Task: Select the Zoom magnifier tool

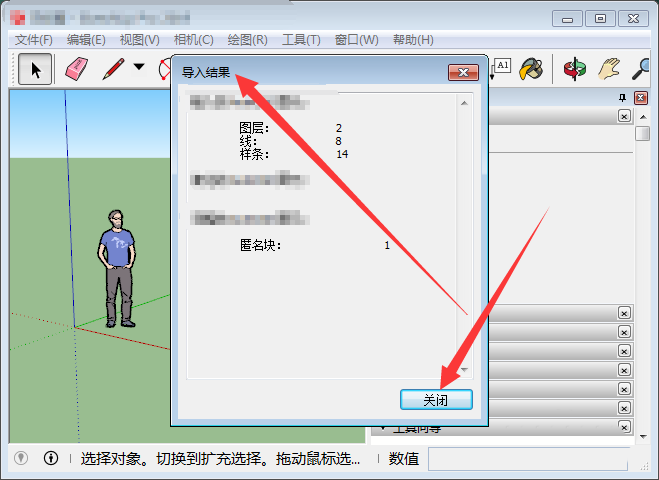Action: pos(641,69)
